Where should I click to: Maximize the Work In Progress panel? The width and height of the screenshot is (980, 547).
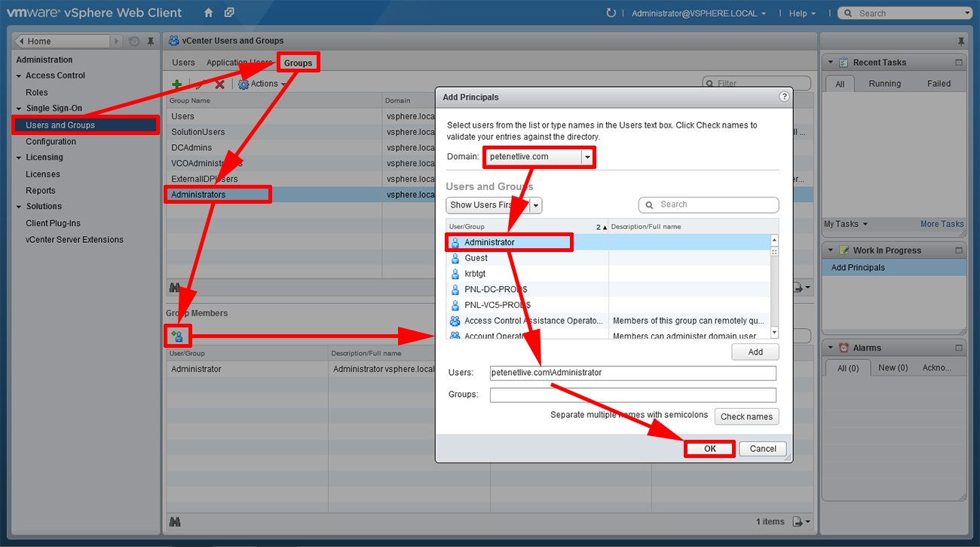959,250
